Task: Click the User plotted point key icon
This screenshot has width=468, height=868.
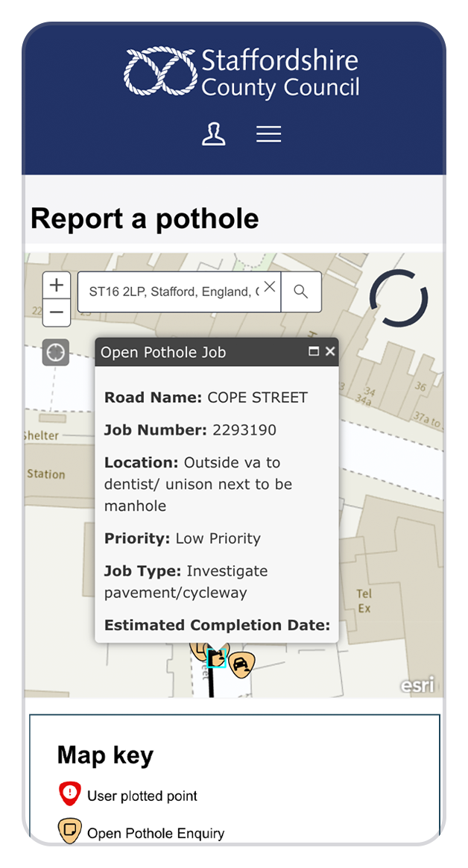Action: [69, 793]
